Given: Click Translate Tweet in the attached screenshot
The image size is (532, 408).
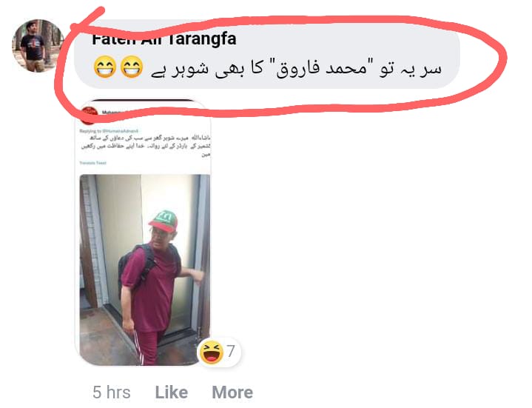Looking at the screenshot, I should pyautogui.click(x=93, y=163).
